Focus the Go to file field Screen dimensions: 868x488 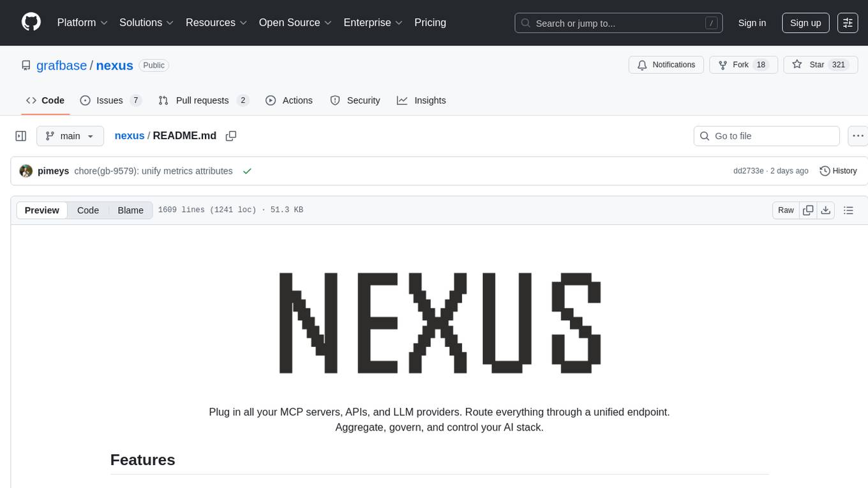pos(767,136)
